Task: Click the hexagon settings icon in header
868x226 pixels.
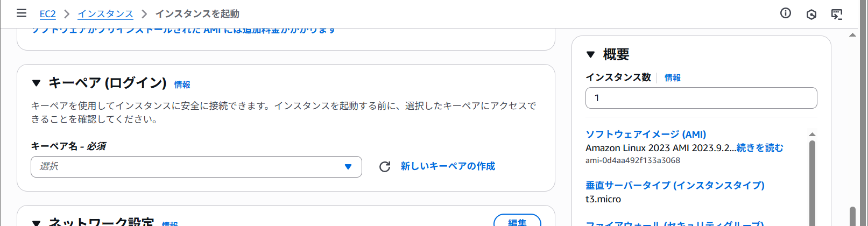Action: coord(811,14)
